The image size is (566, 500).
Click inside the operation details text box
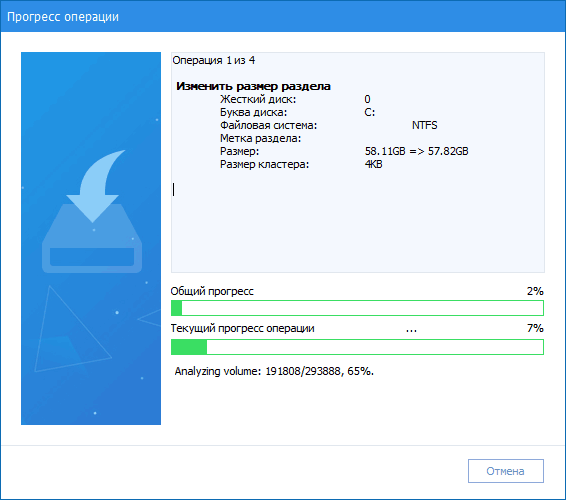[358, 162]
